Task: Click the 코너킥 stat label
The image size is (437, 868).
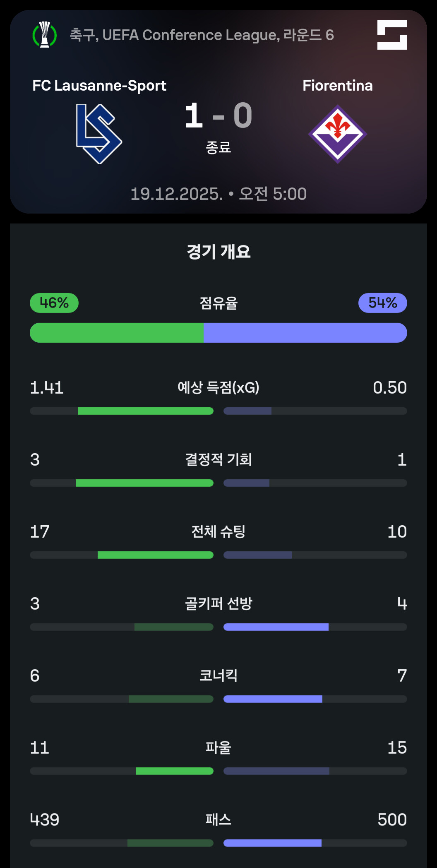Action: tap(218, 676)
